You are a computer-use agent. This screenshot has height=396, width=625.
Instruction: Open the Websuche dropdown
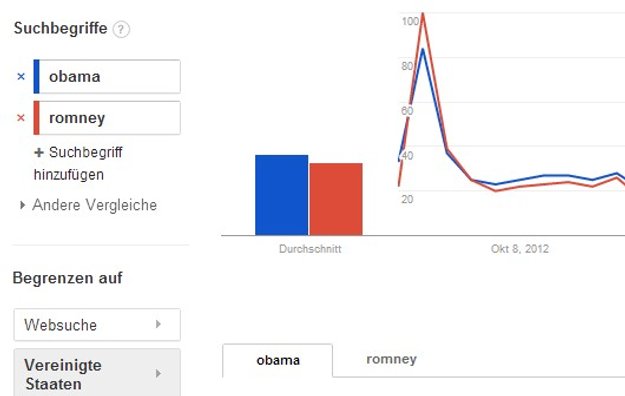[x=97, y=325]
